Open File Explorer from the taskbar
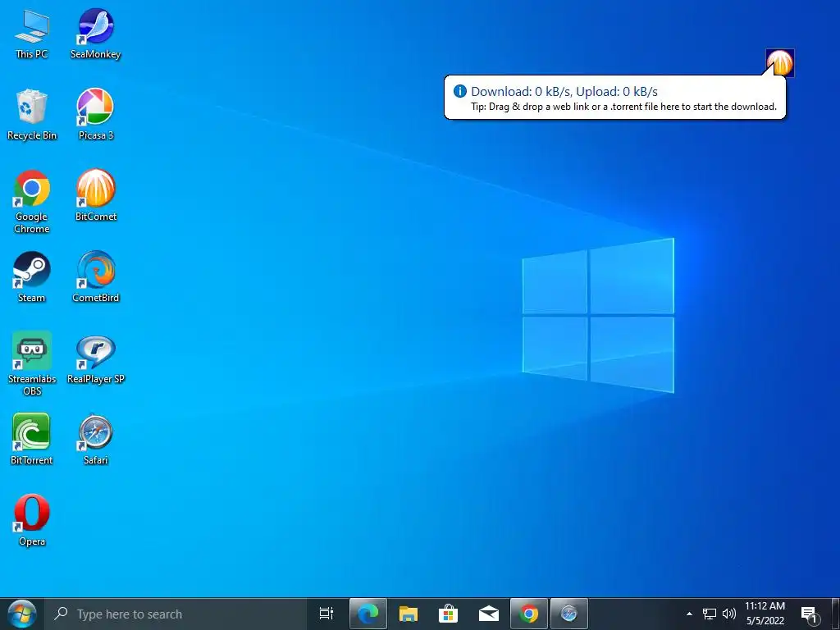Image resolution: width=840 pixels, height=630 pixels. [x=409, y=614]
